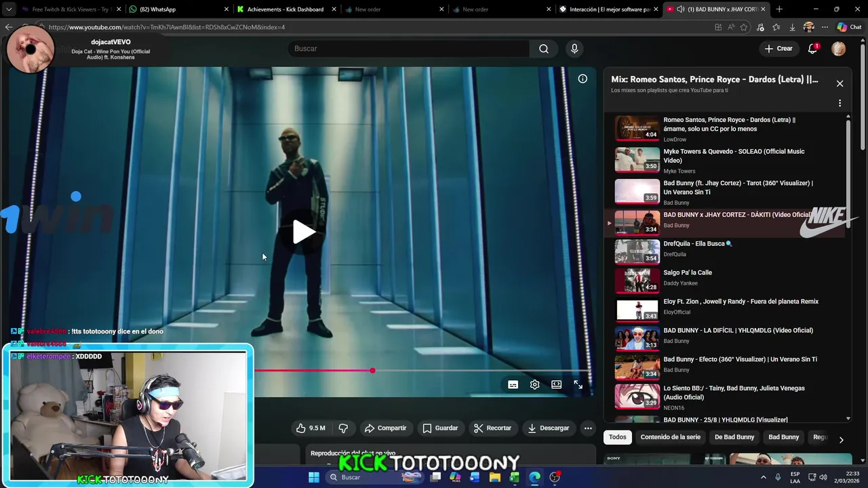
Task: Select Myke Towers & Quevedo SOLEAO video
Action: pos(726,161)
